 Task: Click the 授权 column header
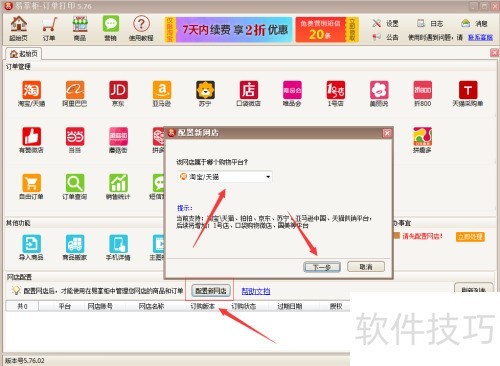coord(336,306)
